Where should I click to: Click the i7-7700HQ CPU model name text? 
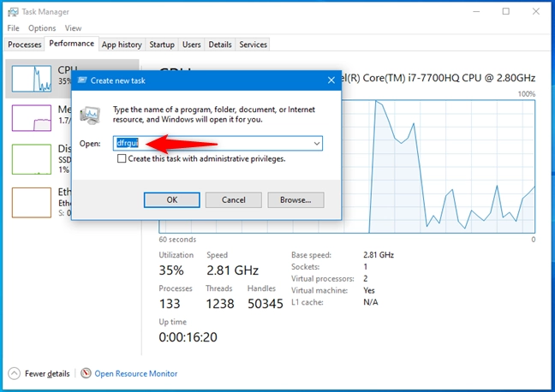(439, 78)
